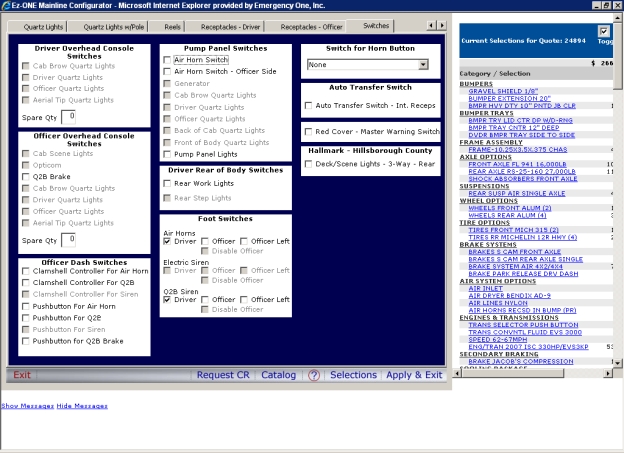Click the Exit button
The height and width of the screenshot is (453, 624).
coord(22,375)
